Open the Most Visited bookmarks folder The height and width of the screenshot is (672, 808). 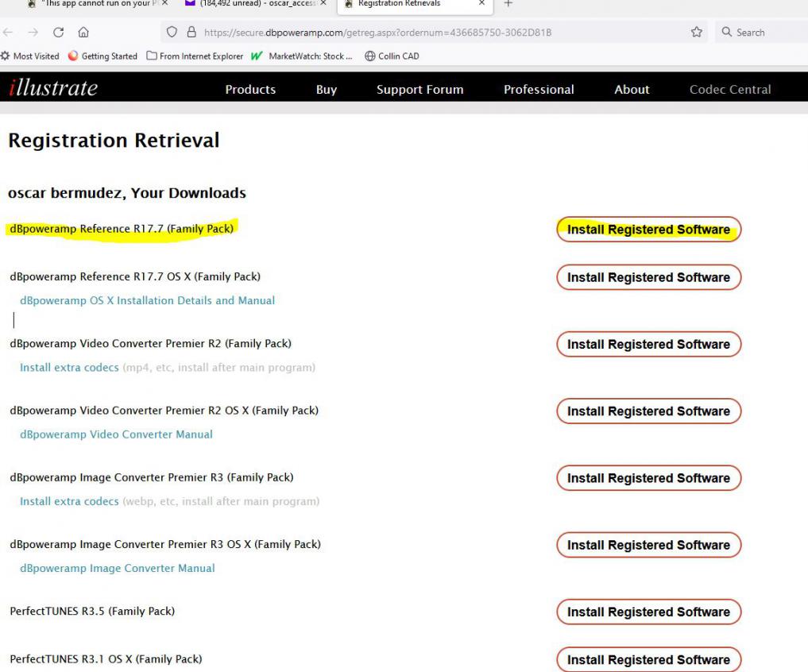click(x=30, y=56)
